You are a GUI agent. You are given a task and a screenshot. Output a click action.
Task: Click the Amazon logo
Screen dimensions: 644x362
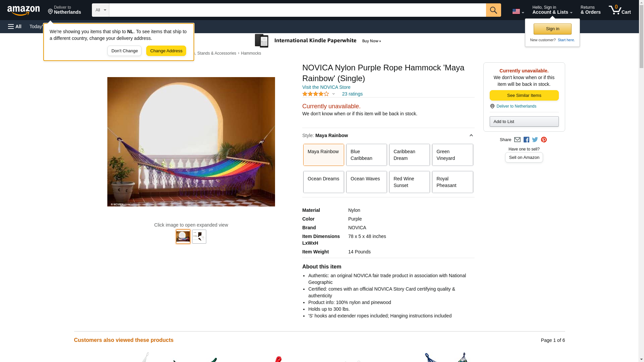(x=23, y=10)
